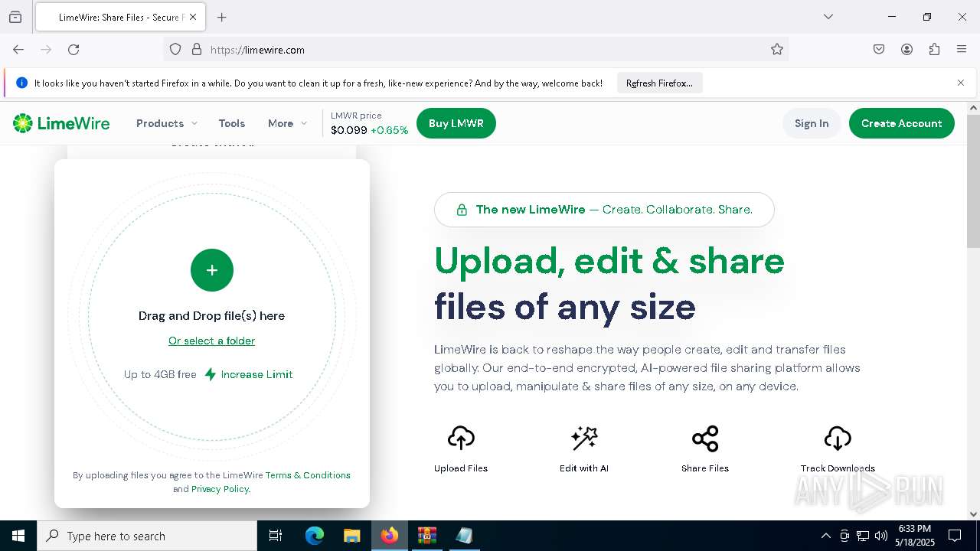The image size is (980, 551).
Task: Open the recent browsing tab list icon
Action: pos(15,17)
